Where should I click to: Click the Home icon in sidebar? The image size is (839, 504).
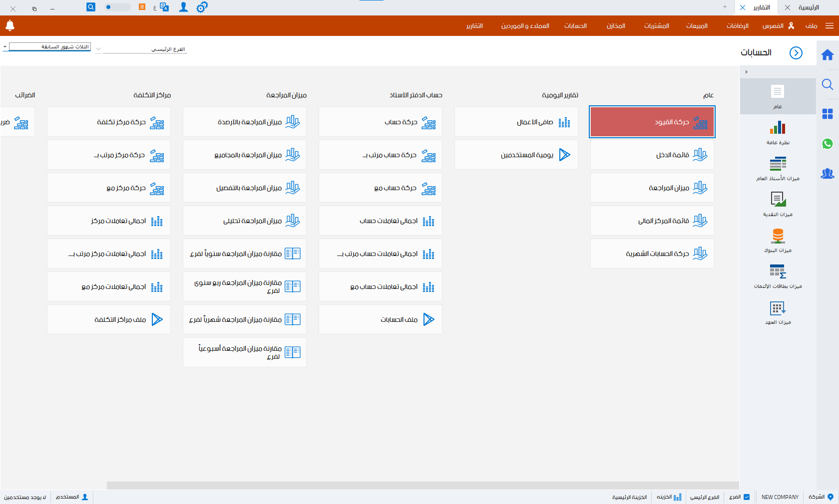828,55
